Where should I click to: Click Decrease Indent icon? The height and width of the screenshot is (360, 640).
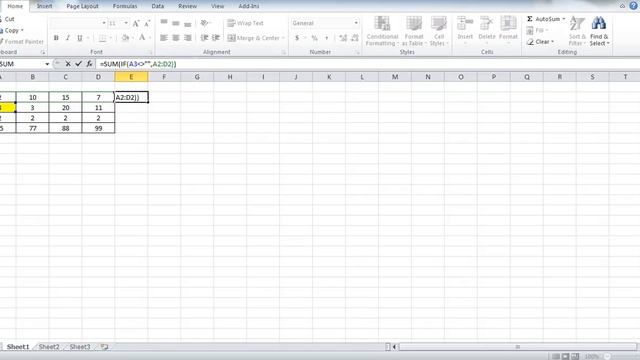click(x=204, y=38)
